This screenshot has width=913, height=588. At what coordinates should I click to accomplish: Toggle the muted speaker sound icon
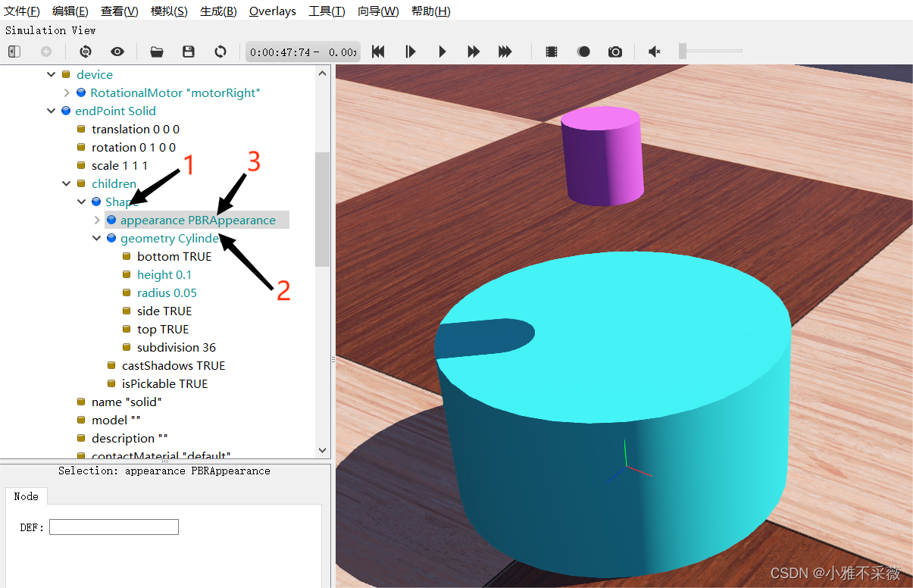click(655, 52)
